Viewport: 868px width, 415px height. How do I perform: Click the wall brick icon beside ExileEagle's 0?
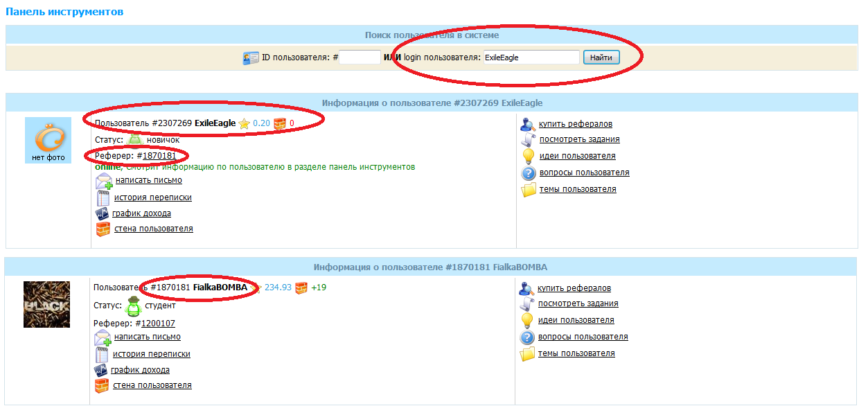point(280,124)
